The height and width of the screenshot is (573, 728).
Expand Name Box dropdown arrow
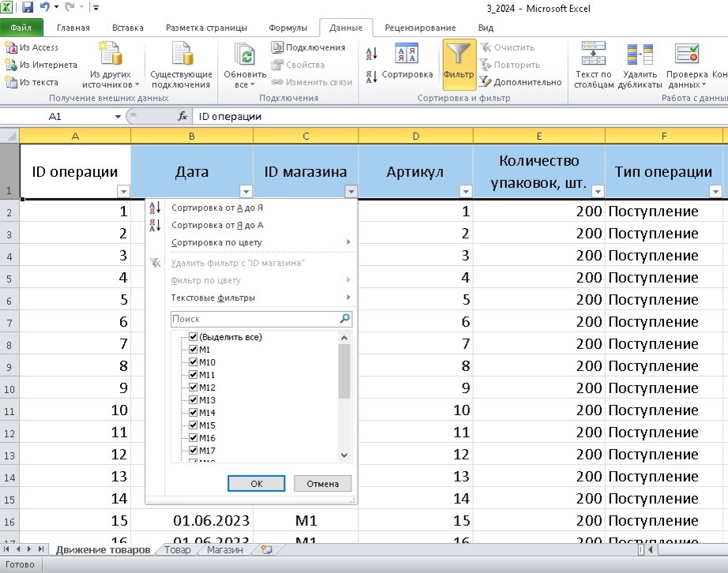coord(118,117)
